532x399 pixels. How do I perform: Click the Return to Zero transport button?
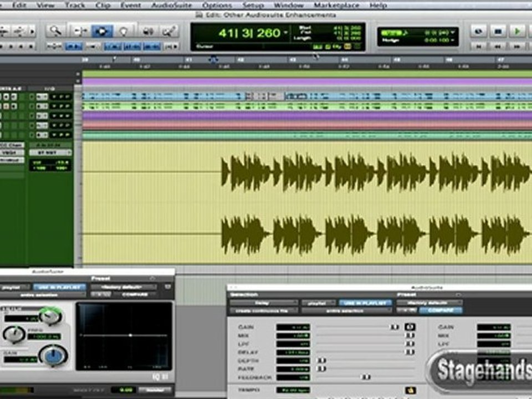tap(479, 46)
